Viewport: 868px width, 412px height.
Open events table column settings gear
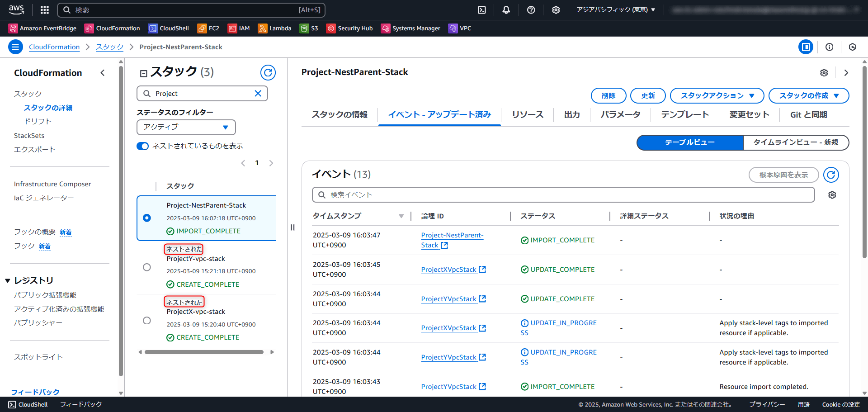tap(832, 194)
